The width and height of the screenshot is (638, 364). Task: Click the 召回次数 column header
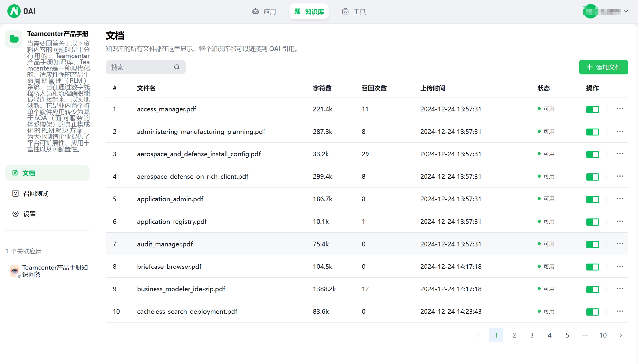374,88
